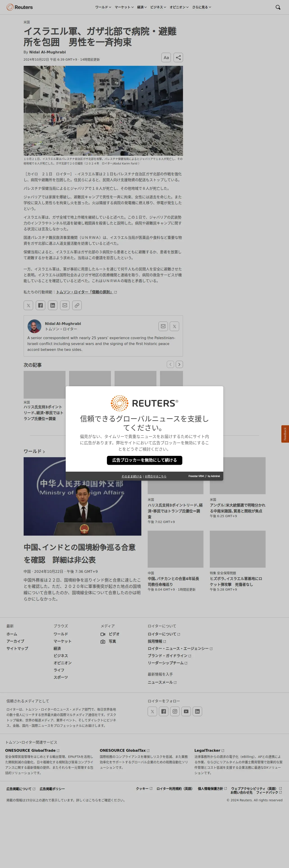Click footer ライフ link

point(59,670)
